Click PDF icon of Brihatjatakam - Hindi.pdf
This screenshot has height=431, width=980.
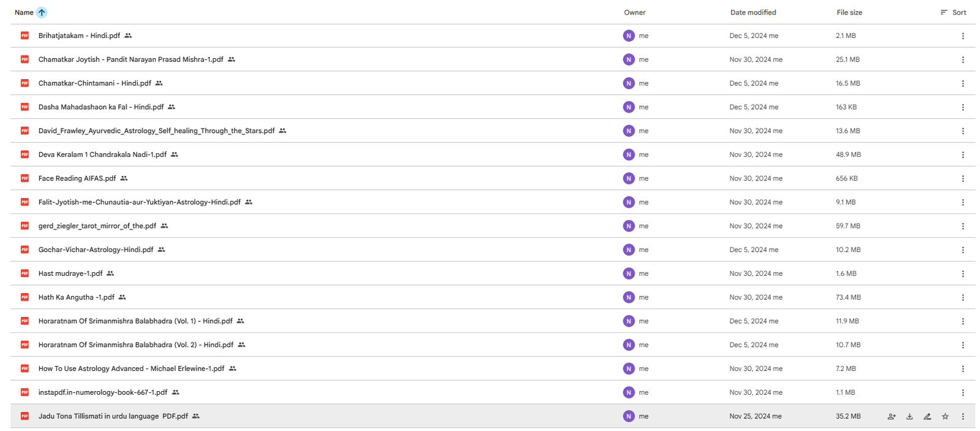[24, 36]
